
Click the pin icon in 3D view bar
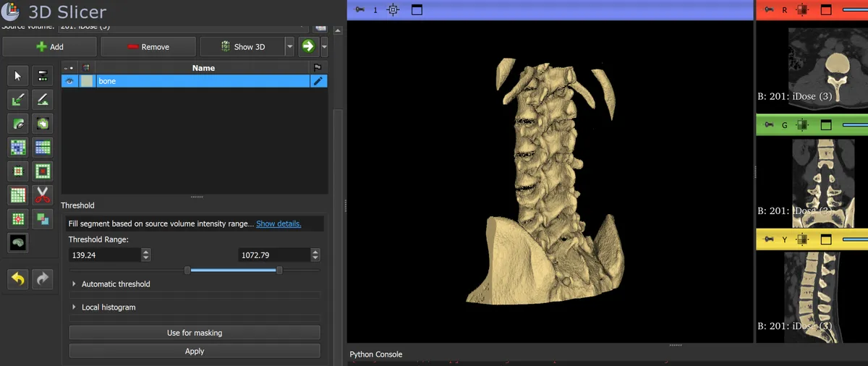(360, 10)
